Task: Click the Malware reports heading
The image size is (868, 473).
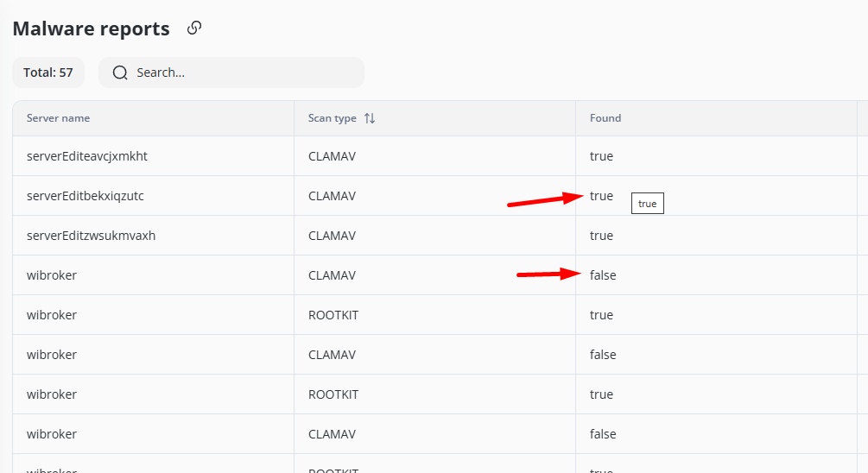Action: (x=92, y=28)
